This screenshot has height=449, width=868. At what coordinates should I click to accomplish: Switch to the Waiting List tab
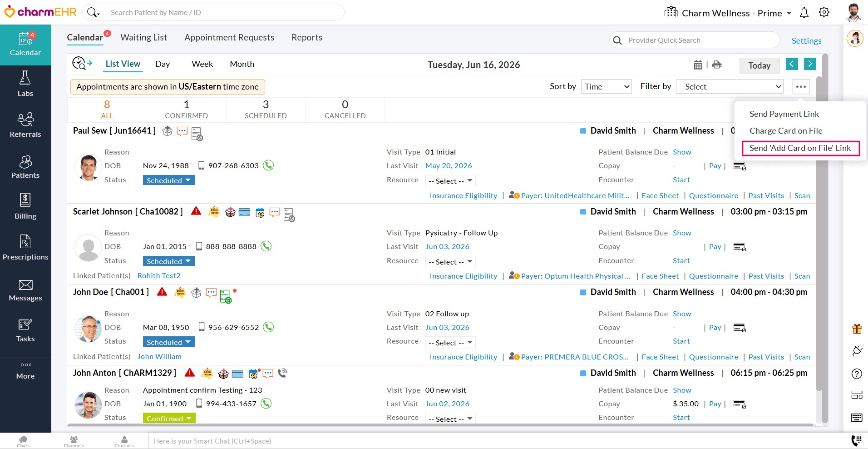point(143,38)
